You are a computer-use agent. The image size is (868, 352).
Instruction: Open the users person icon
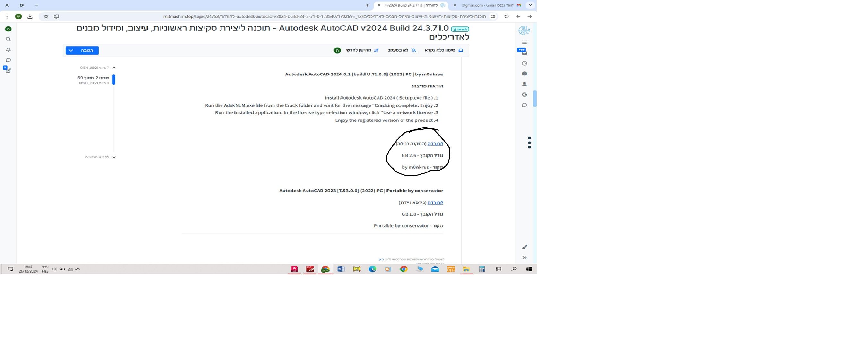click(524, 84)
